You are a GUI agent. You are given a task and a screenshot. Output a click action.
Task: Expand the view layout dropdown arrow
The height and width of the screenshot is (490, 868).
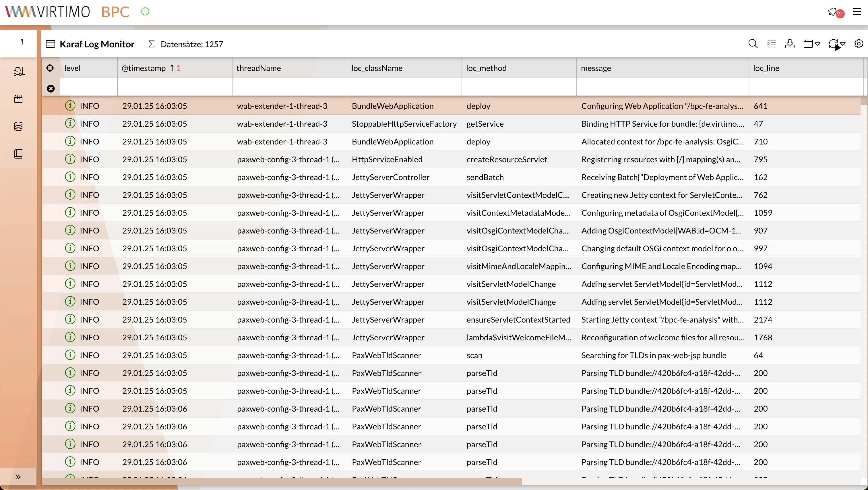coord(817,44)
